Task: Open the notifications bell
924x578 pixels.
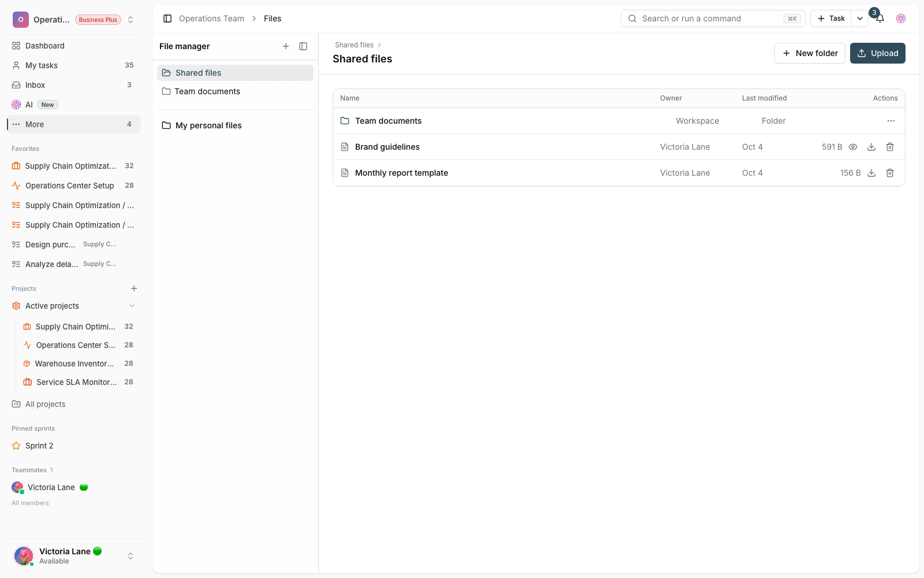Action: click(x=880, y=18)
